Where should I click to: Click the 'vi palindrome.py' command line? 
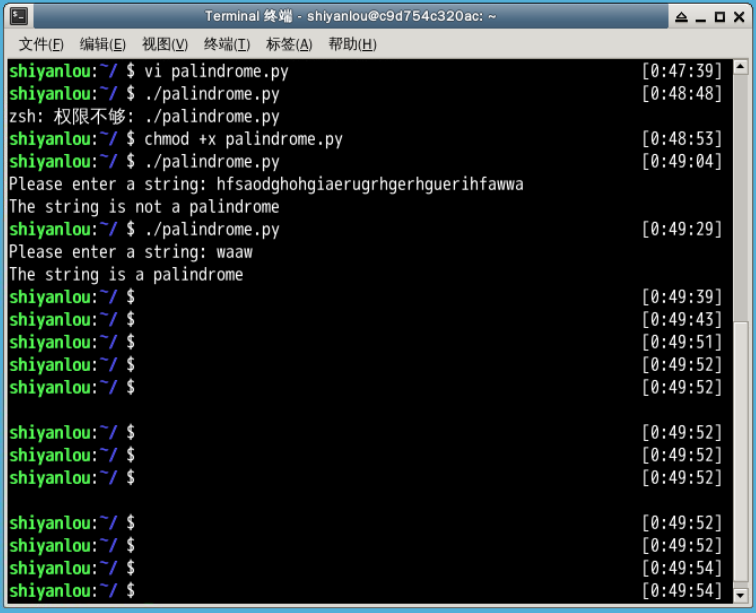(x=216, y=71)
